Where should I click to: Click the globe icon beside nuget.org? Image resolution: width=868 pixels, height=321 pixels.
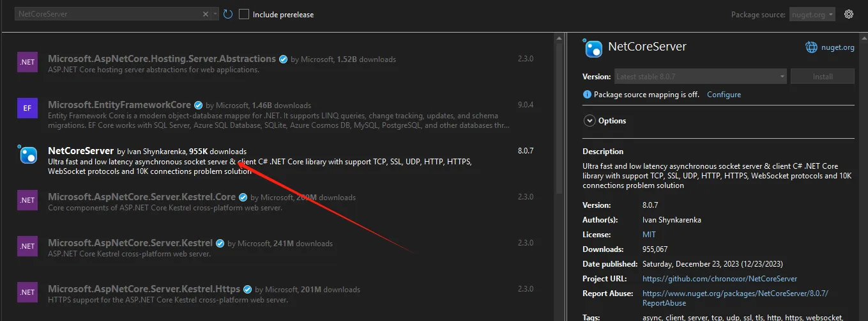pyautogui.click(x=811, y=47)
